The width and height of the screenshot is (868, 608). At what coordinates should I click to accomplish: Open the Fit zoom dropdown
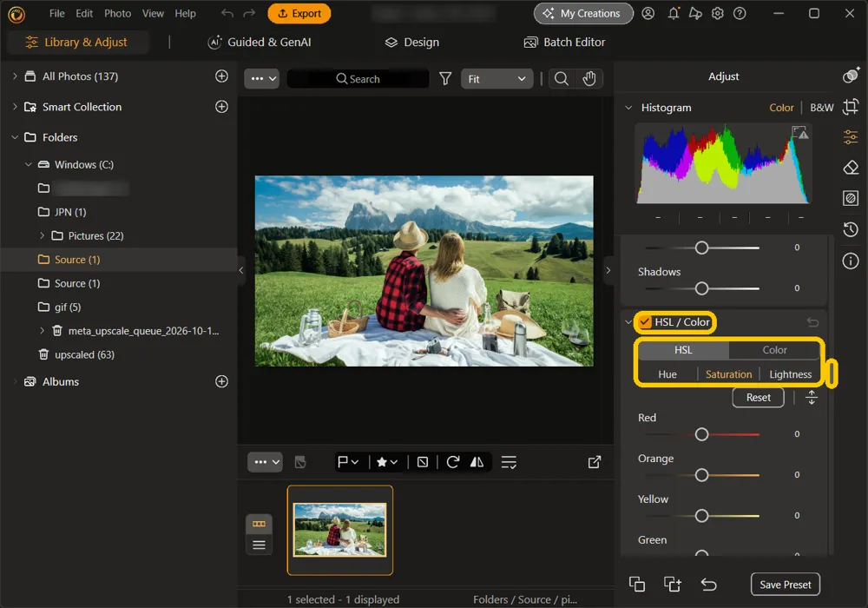tap(496, 79)
